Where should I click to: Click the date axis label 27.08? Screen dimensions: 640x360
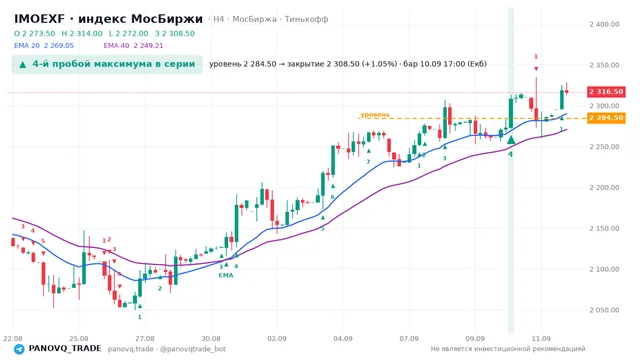click(x=145, y=338)
